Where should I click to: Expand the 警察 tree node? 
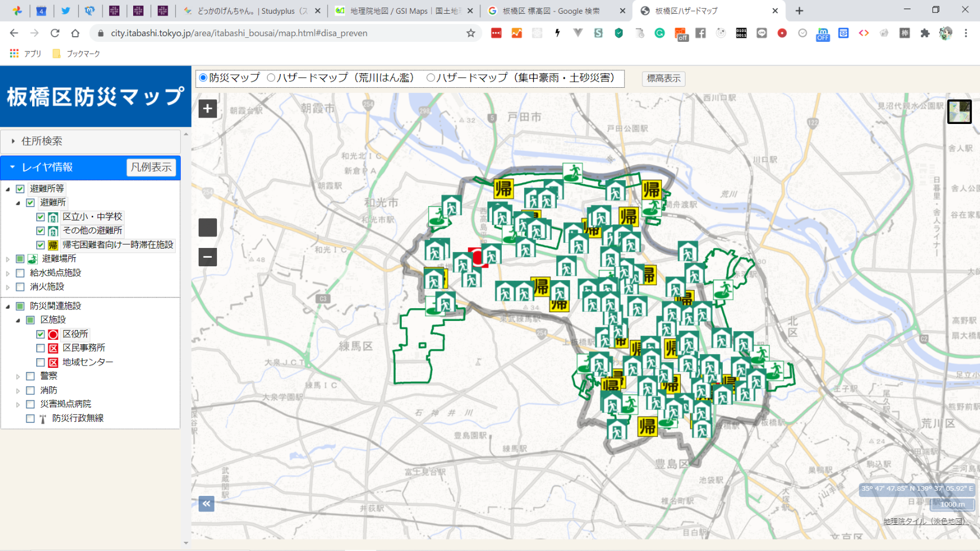click(18, 377)
